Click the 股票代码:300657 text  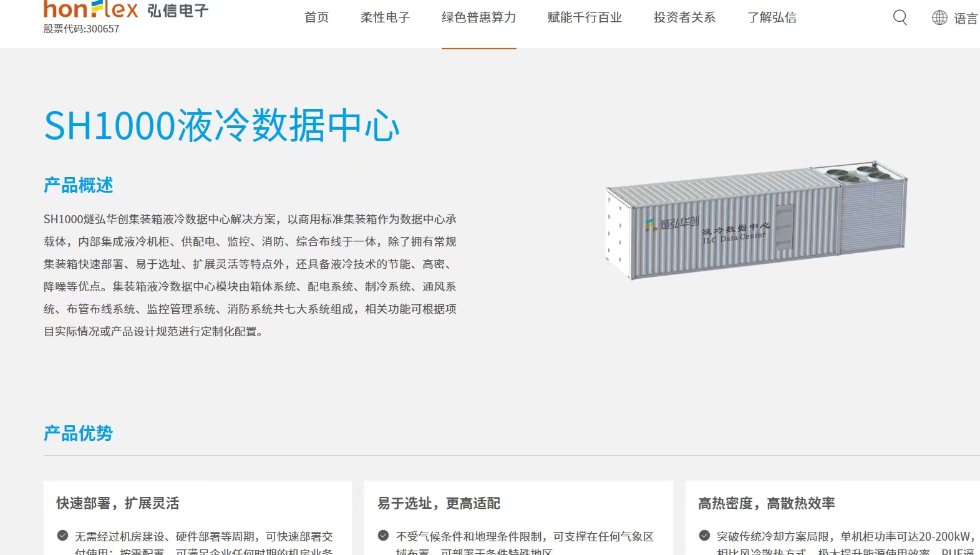pos(81,29)
